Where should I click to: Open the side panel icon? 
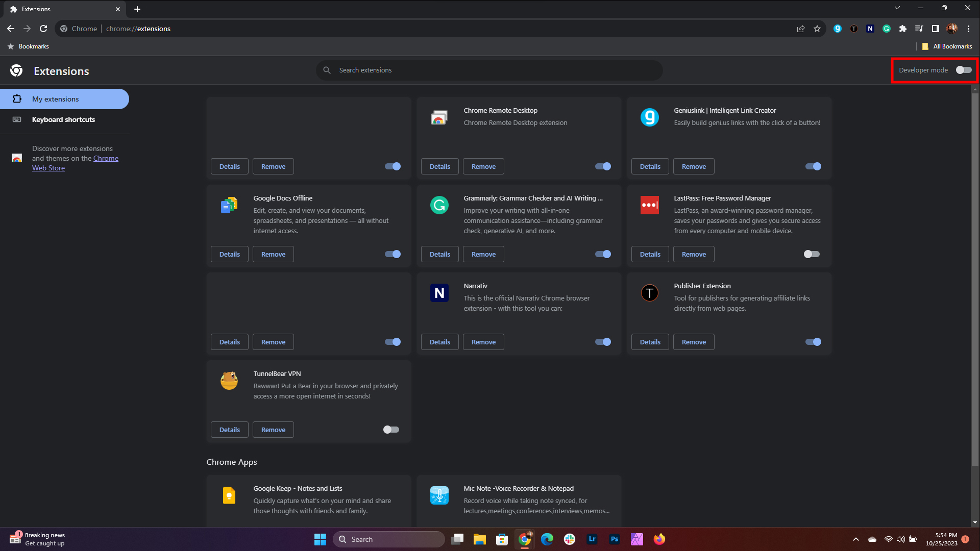(x=936, y=29)
